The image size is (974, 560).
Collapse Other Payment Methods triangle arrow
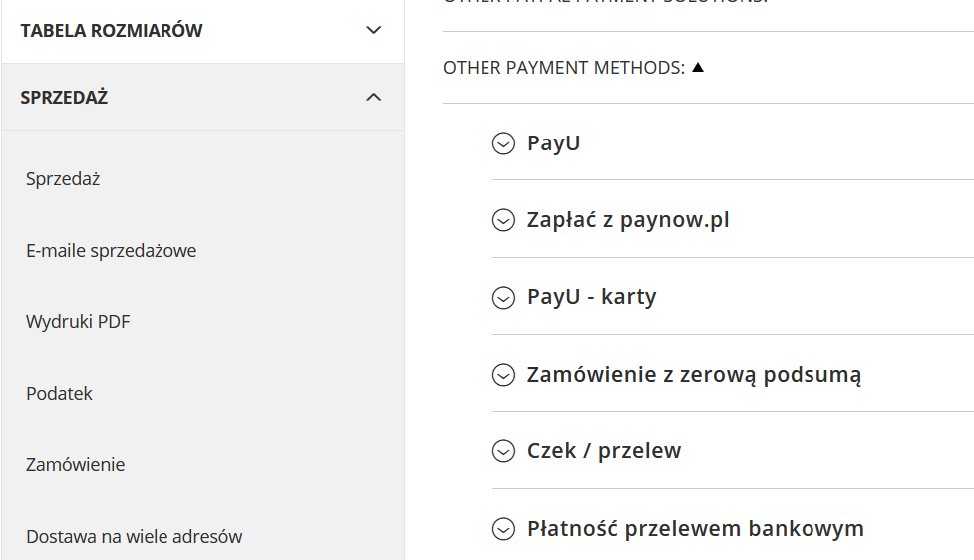point(698,68)
